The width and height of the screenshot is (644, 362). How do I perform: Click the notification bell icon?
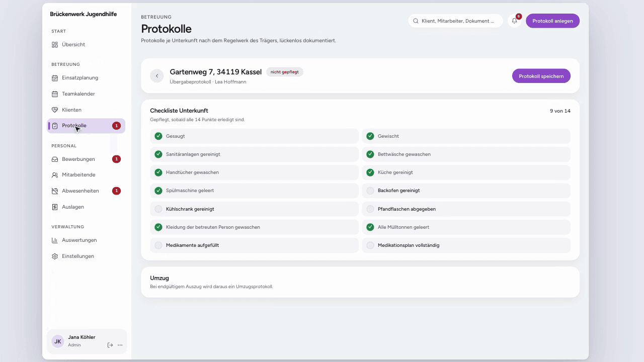click(x=514, y=21)
